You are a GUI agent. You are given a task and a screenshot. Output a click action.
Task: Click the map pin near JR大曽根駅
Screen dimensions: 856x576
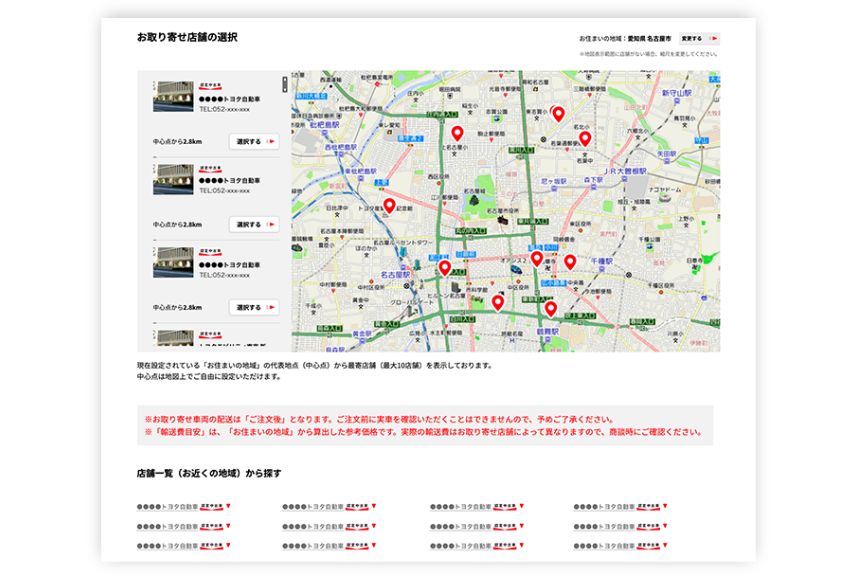pyautogui.click(x=586, y=140)
